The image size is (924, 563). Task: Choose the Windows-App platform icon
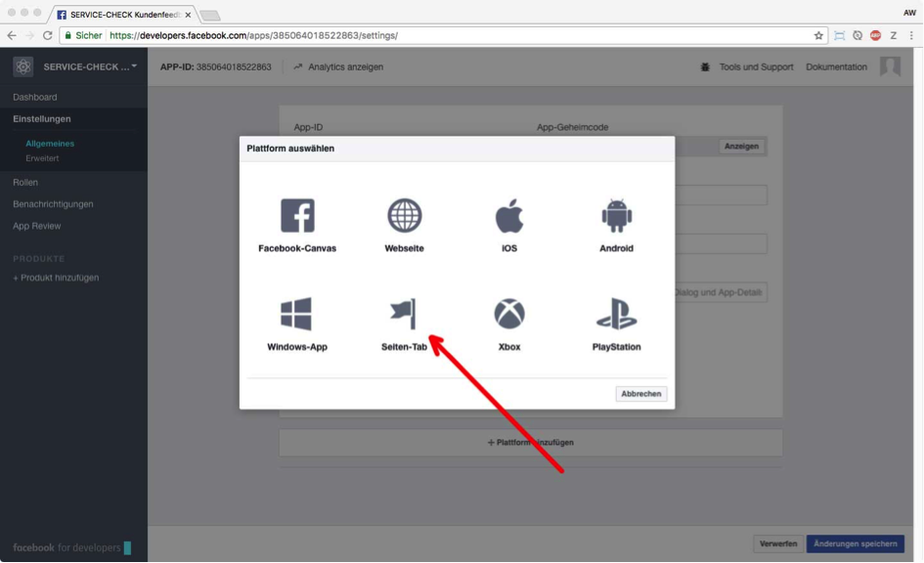296,315
